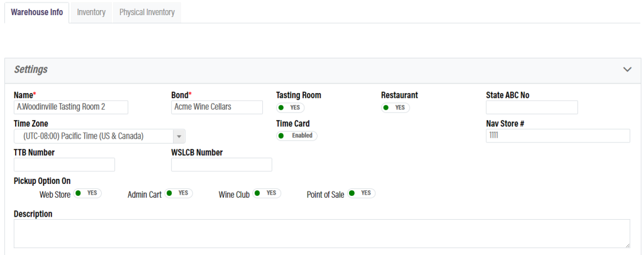Click the State ABC No field

[x=531, y=107]
